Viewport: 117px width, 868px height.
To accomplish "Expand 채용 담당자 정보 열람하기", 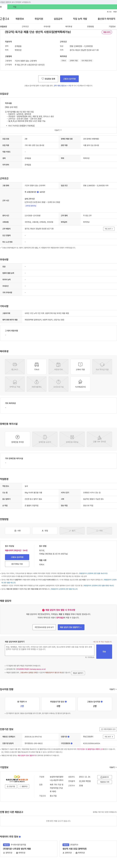I will (x=71, y=627).
